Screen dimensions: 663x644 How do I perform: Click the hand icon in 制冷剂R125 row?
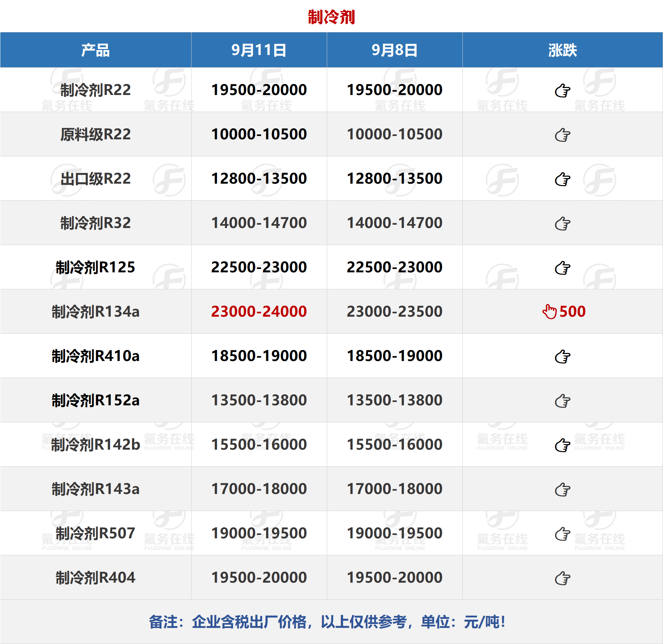(562, 268)
